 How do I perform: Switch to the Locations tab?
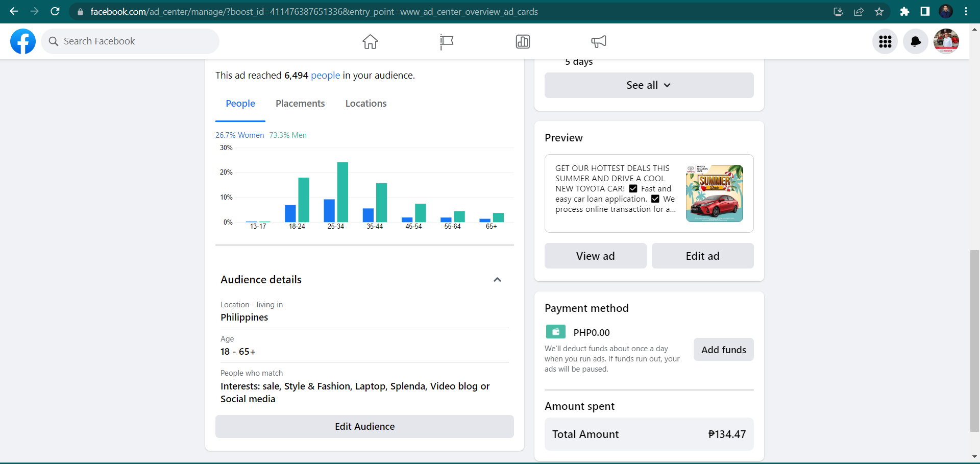(x=366, y=104)
